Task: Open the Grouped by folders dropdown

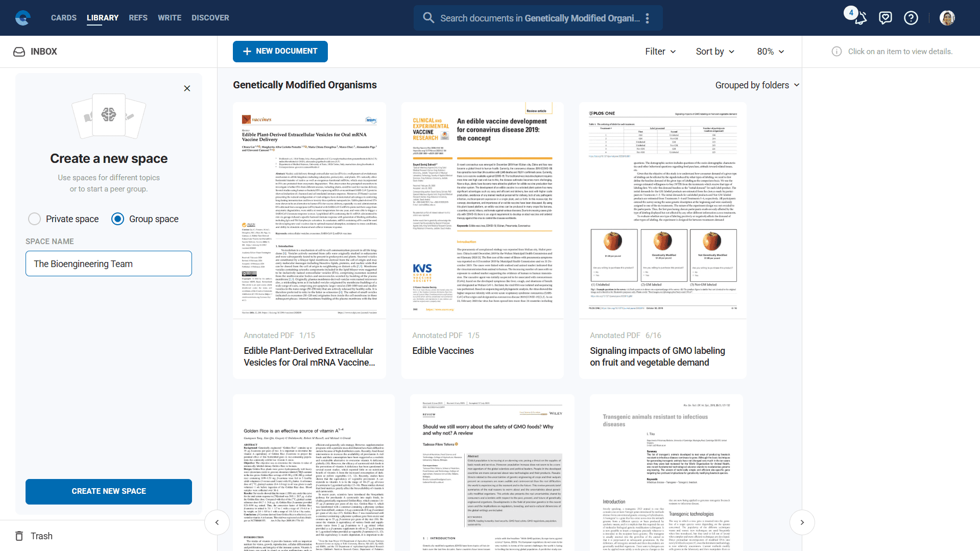Action: [757, 85]
